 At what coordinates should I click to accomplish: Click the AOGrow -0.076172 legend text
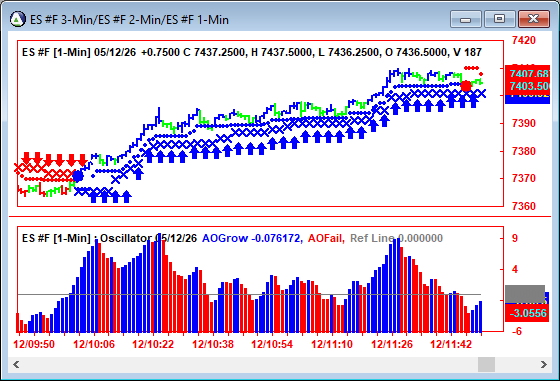coord(252,238)
